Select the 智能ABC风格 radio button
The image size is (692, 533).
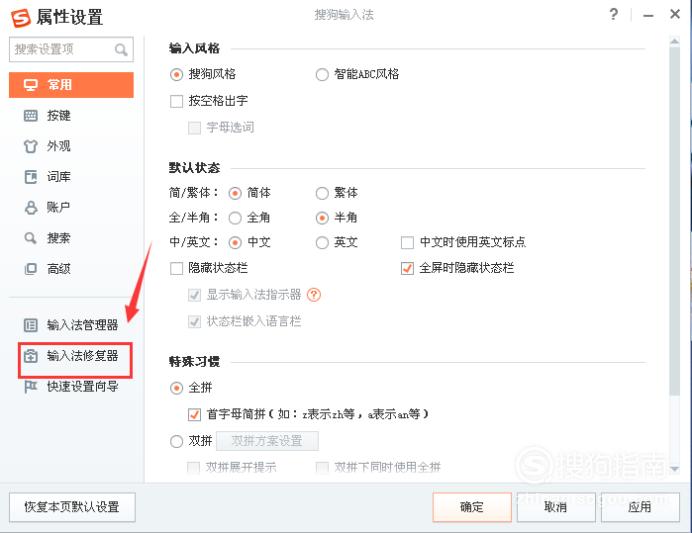(x=322, y=74)
